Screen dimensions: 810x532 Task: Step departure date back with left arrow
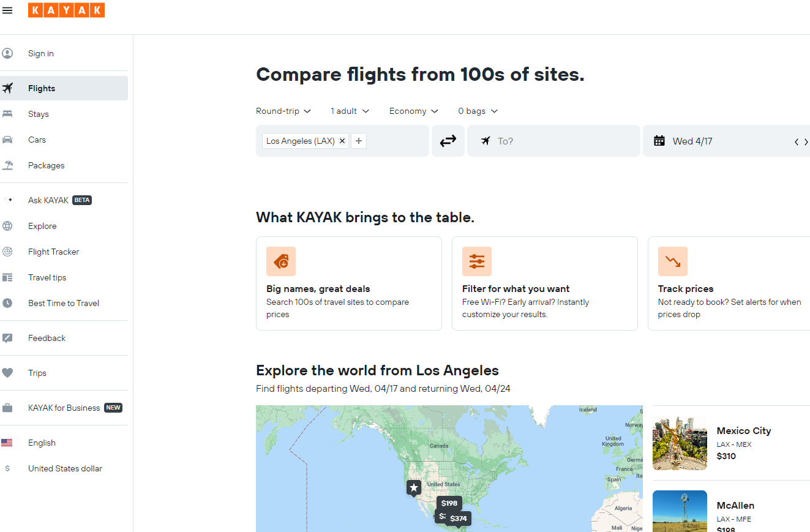pos(797,141)
